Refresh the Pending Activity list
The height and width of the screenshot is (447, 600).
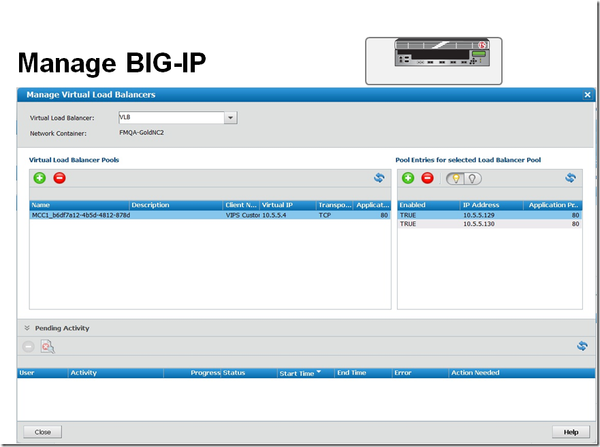click(582, 346)
